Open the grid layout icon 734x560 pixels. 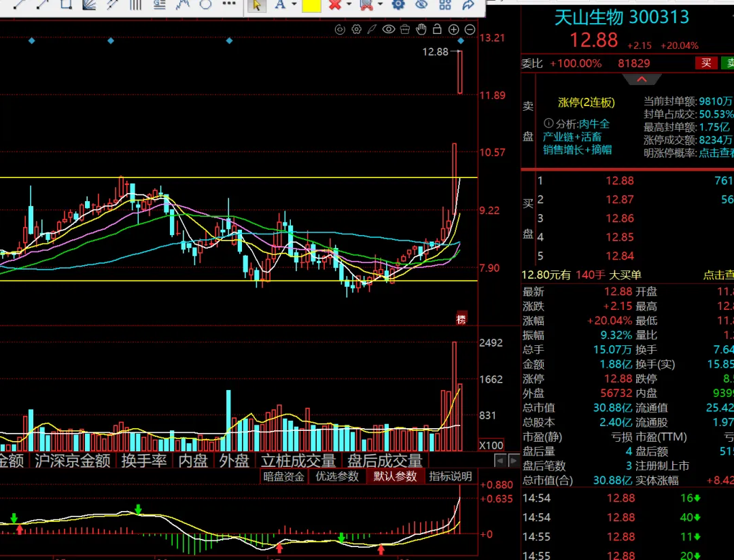pos(444,5)
